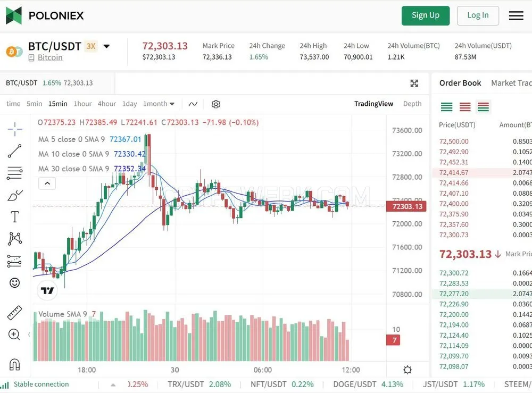
Task: Open the Bitcoin info link
Action: click(x=50, y=57)
